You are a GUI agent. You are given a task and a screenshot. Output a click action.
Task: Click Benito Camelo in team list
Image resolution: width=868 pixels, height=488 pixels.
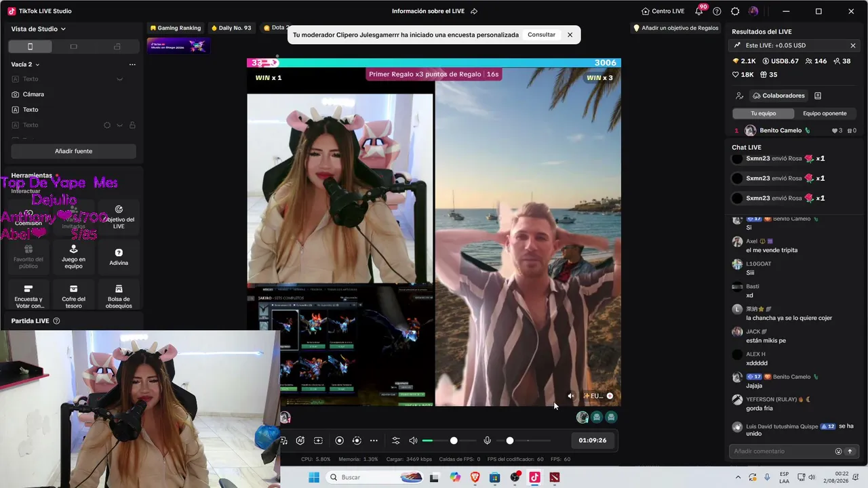pyautogui.click(x=780, y=131)
